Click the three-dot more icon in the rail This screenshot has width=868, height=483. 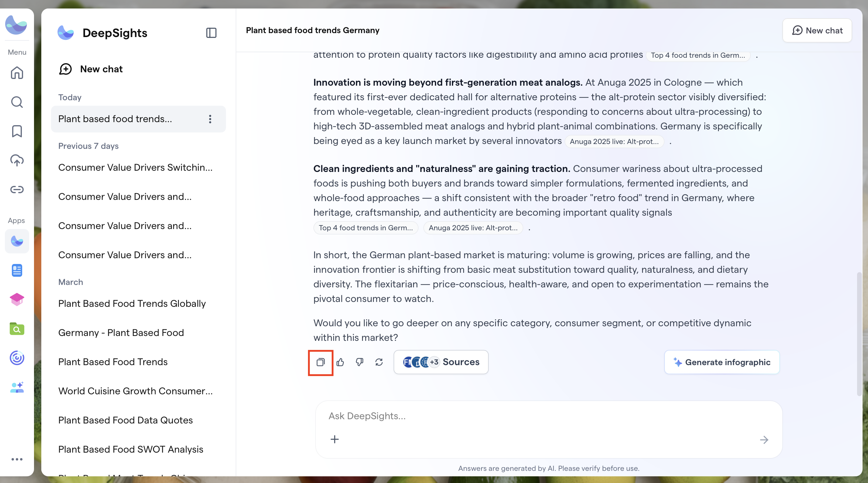(17, 459)
